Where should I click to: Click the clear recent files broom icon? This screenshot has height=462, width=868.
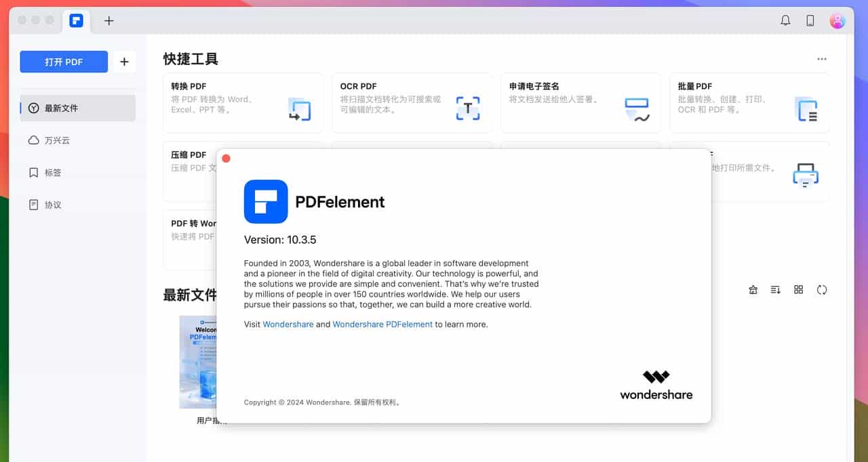[x=753, y=290]
